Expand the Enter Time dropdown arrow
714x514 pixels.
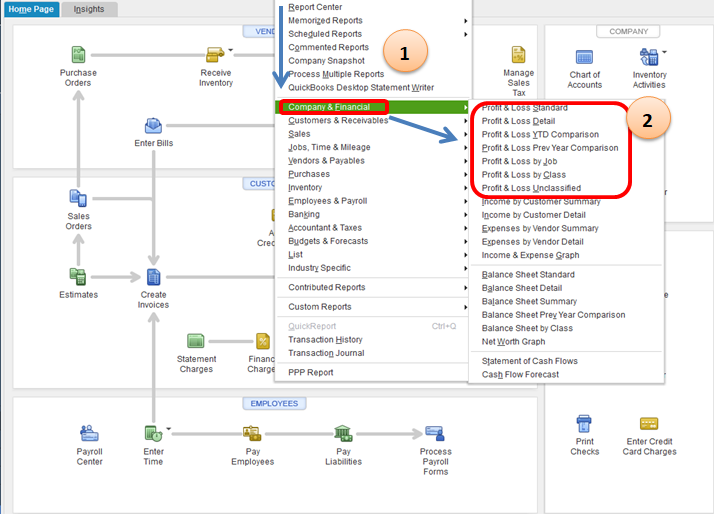click(168, 428)
